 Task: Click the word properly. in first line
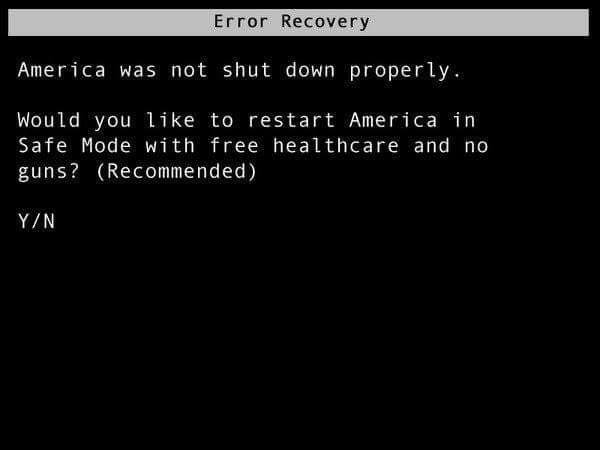point(406,71)
